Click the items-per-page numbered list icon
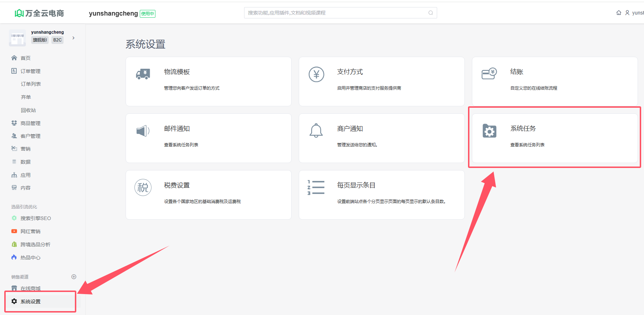 (316, 187)
